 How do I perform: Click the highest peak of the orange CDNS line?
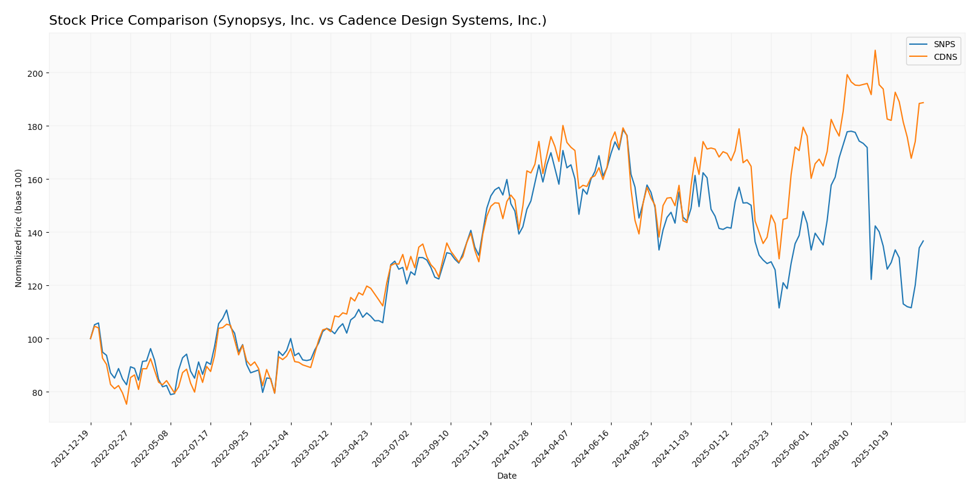875,50
